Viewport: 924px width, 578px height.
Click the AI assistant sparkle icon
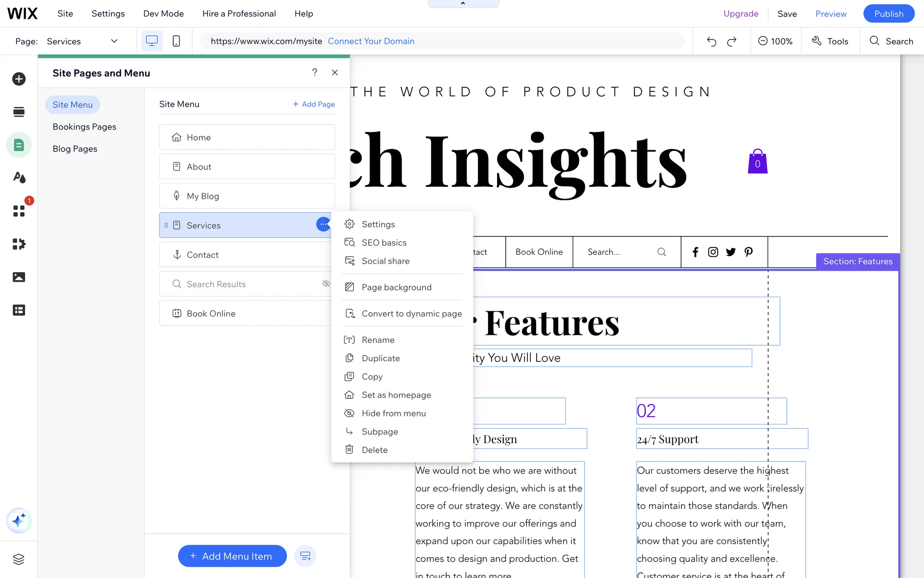19,521
